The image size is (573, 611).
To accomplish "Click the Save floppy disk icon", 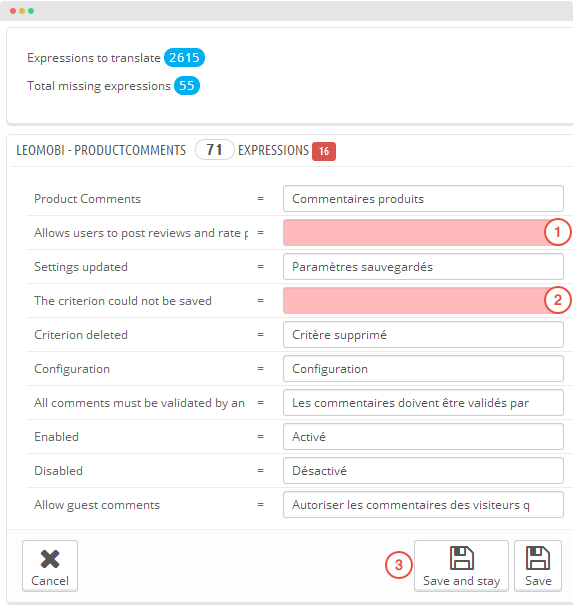I will pyautogui.click(x=538, y=558).
